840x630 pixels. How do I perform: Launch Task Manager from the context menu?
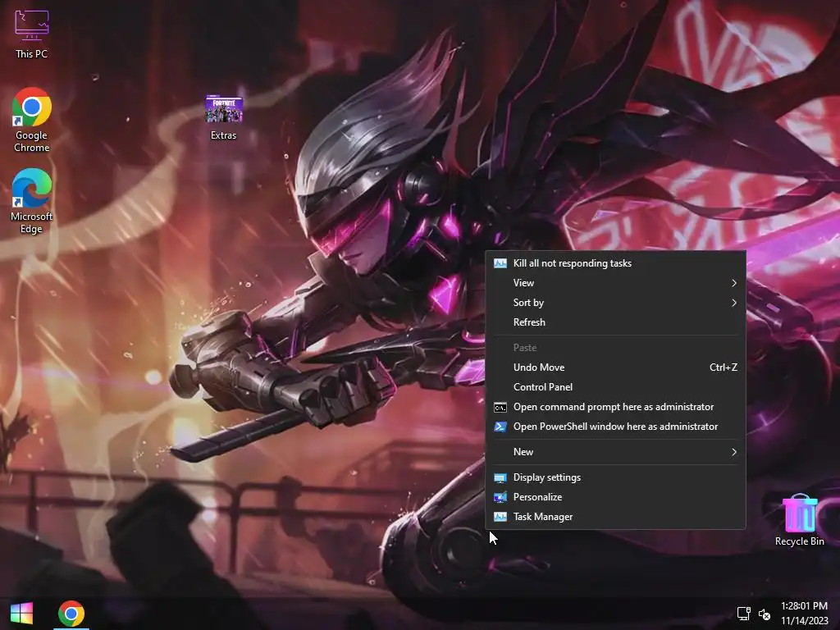click(x=615, y=517)
